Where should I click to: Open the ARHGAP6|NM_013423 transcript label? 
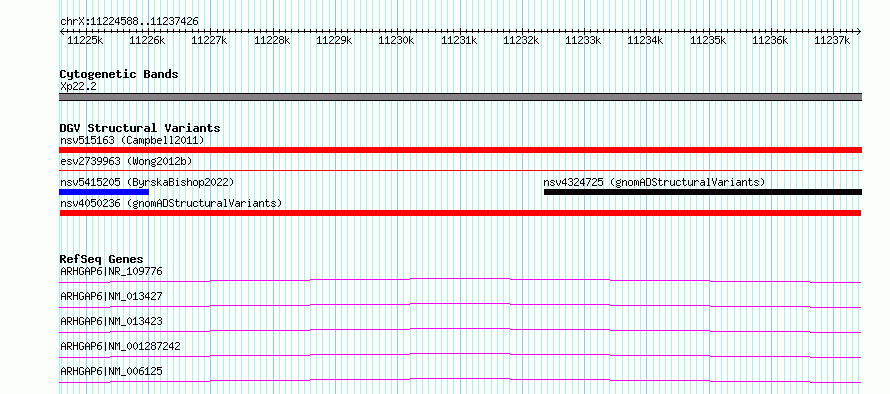coord(111,321)
